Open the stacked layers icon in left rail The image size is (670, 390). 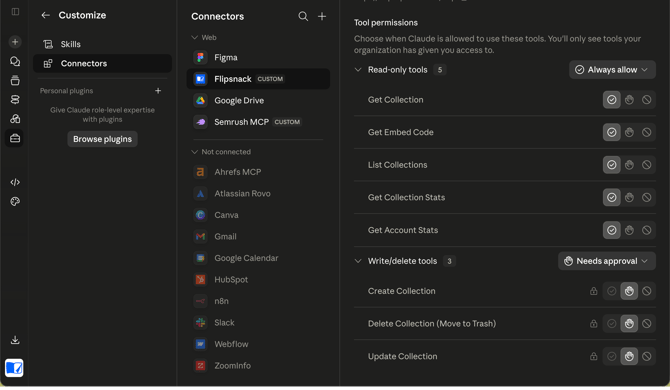tap(15, 100)
